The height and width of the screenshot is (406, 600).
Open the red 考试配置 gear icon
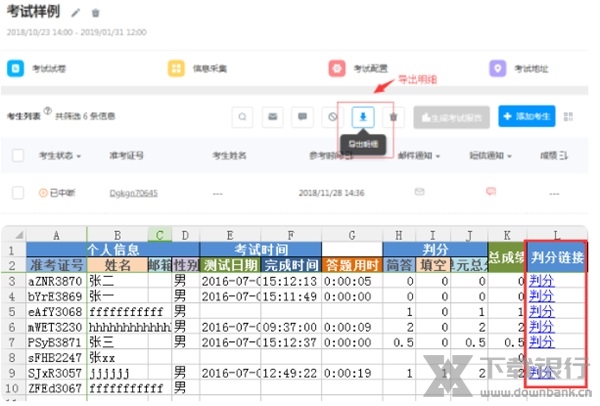tap(337, 68)
